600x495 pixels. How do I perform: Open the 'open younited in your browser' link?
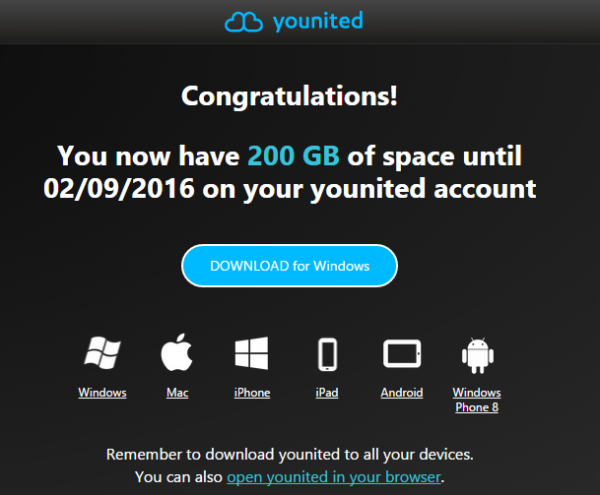pos(333,477)
